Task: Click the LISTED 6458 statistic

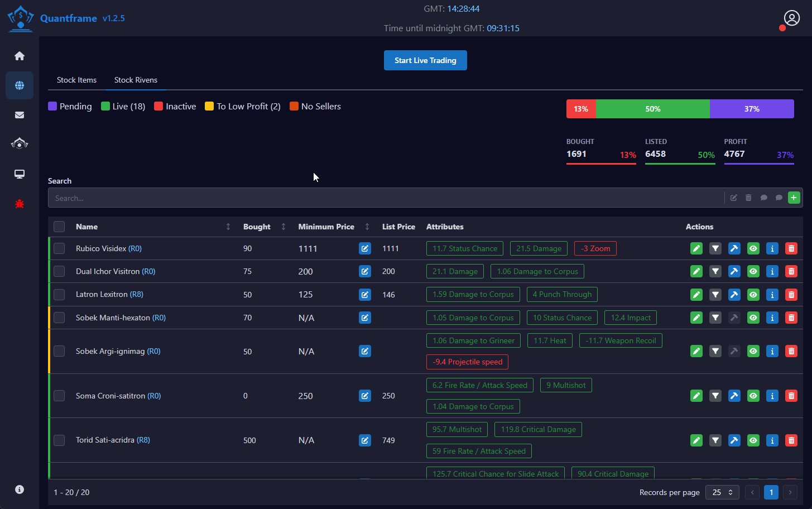Action: (680, 150)
